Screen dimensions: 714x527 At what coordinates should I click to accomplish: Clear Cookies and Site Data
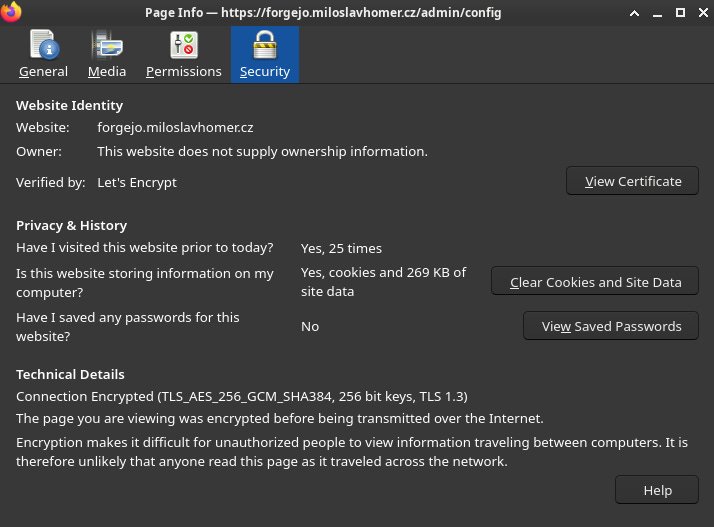pos(595,282)
